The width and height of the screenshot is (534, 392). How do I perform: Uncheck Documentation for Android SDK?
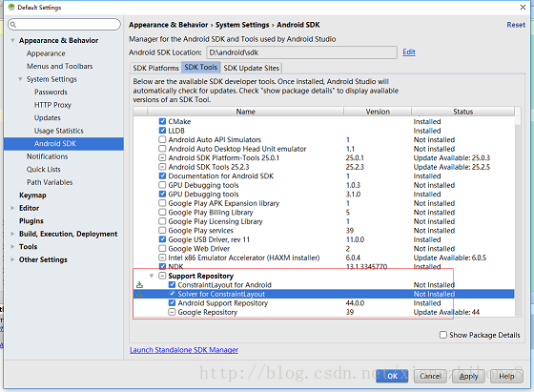(x=162, y=176)
